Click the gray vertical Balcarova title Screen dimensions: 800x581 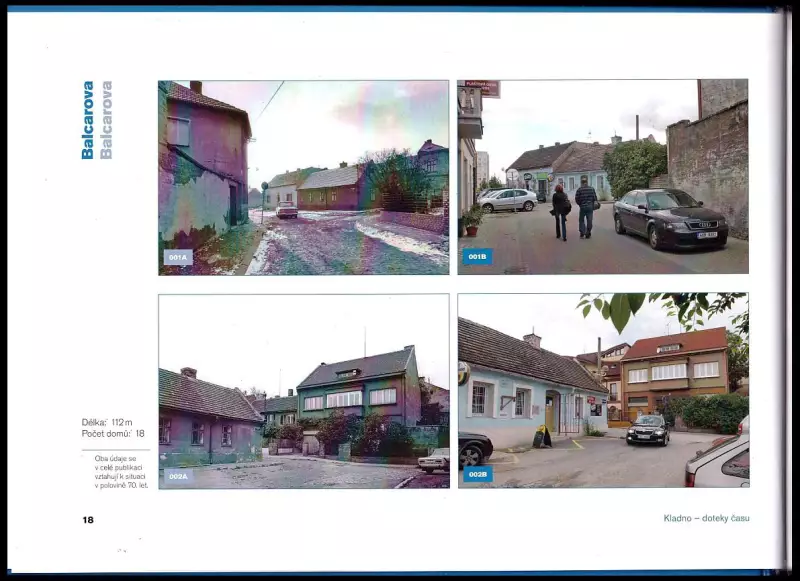click(106, 120)
